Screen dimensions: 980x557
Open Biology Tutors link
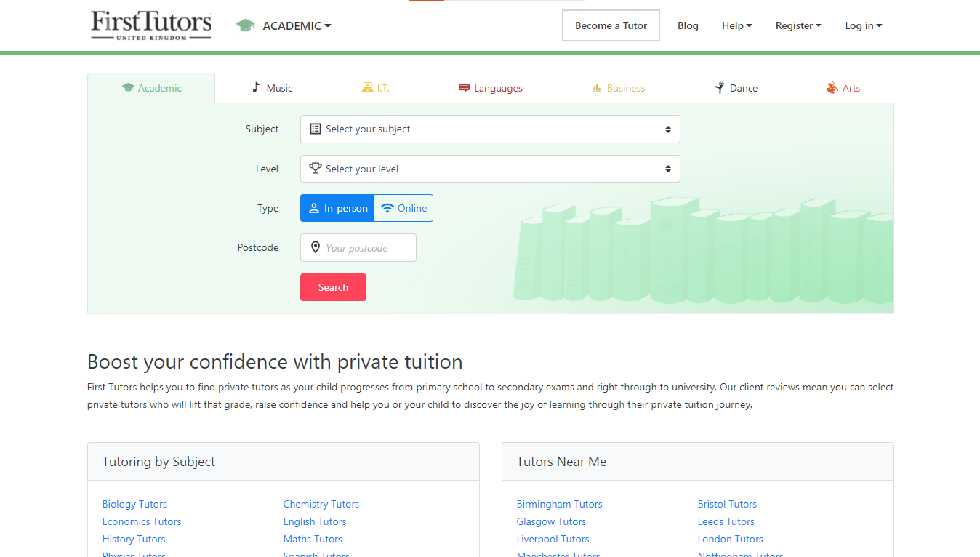134,504
